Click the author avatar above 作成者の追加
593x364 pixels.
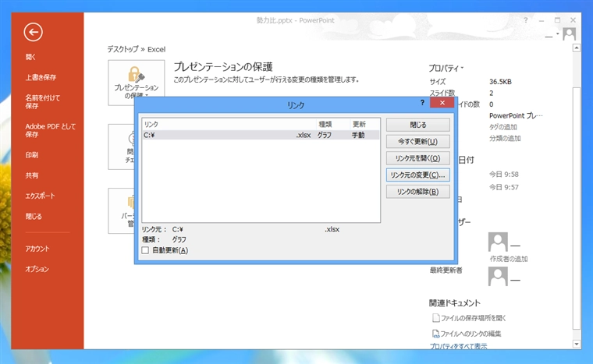498,242
